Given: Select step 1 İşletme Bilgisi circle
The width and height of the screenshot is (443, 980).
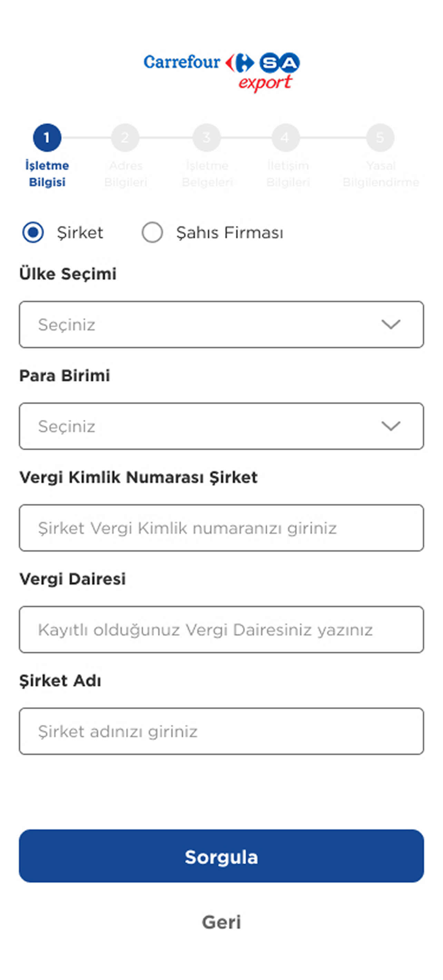Looking at the screenshot, I should [x=47, y=137].
